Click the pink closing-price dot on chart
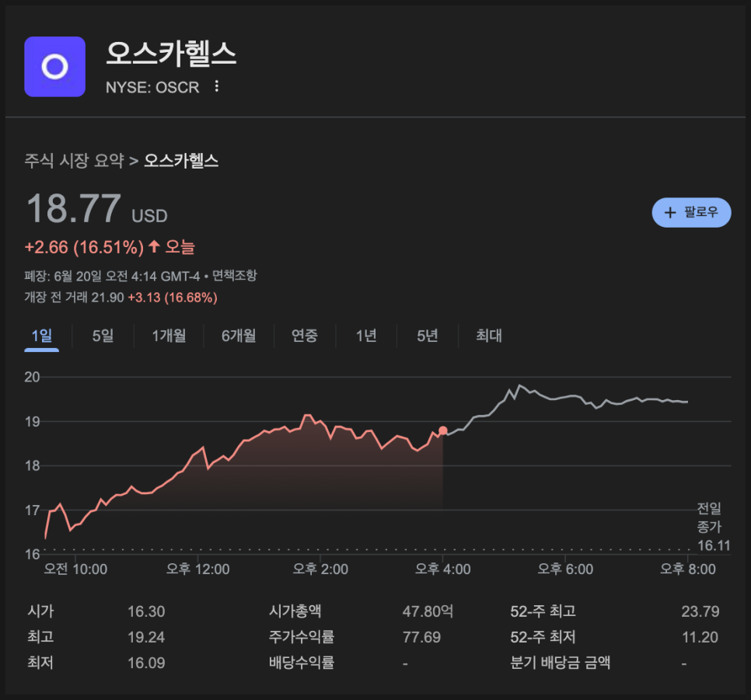Screen dimensions: 751x700 443,430
